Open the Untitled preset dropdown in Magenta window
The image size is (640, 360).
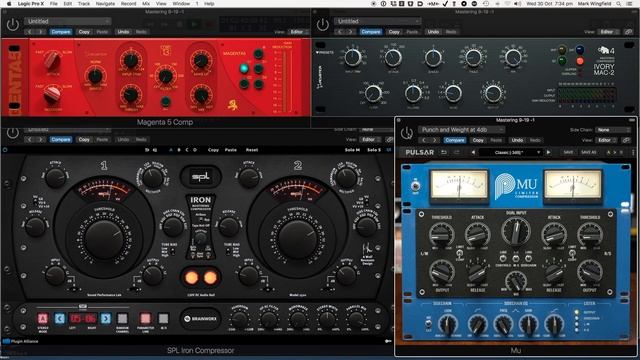tap(67, 21)
